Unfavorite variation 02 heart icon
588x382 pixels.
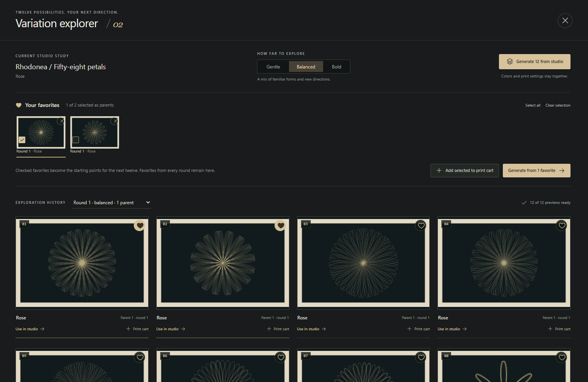click(x=281, y=225)
